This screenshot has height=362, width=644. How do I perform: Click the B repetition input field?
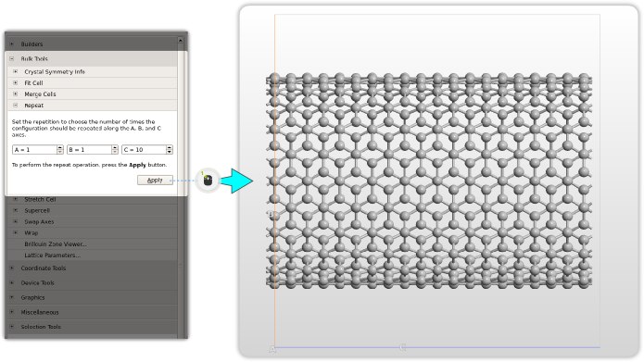[90, 150]
